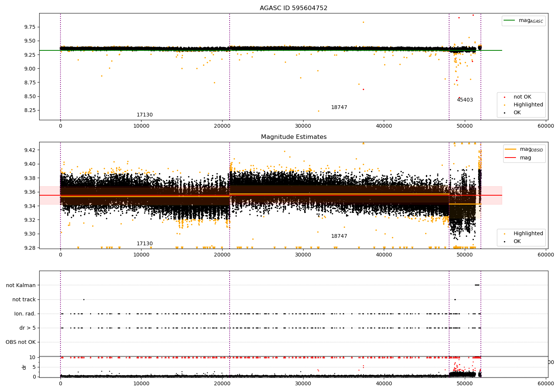Click the 9.28 y-axis tick label

pos(30,248)
